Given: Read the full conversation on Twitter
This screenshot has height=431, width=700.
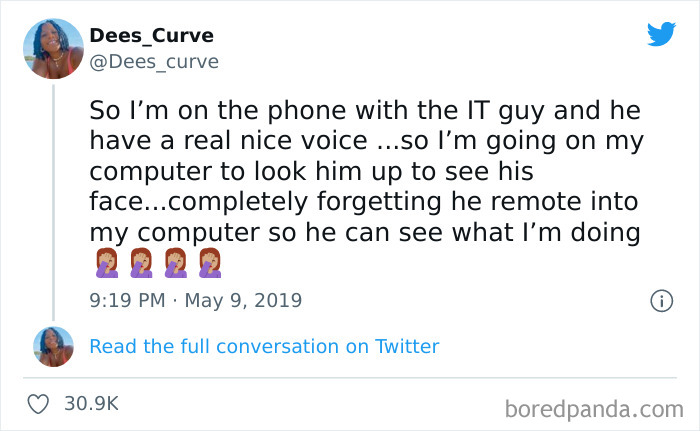Looking at the screenshot, I should pyautogui.click(x=264, y=347).
